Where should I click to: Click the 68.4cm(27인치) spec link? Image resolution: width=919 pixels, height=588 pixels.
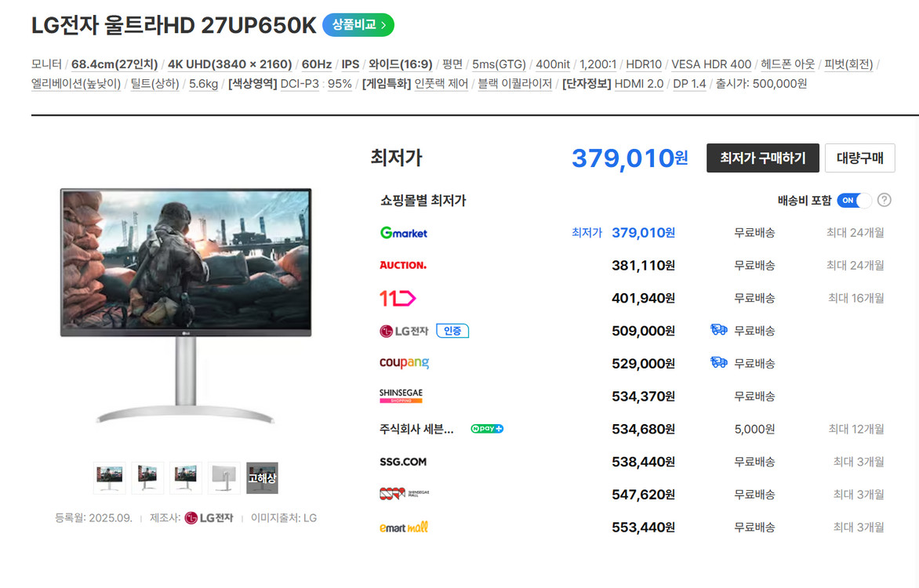114,64
